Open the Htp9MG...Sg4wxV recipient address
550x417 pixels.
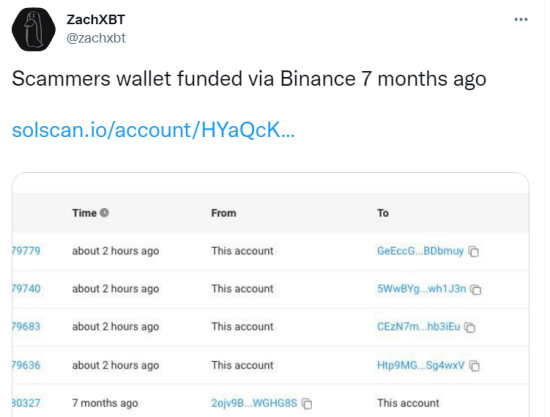421,365
